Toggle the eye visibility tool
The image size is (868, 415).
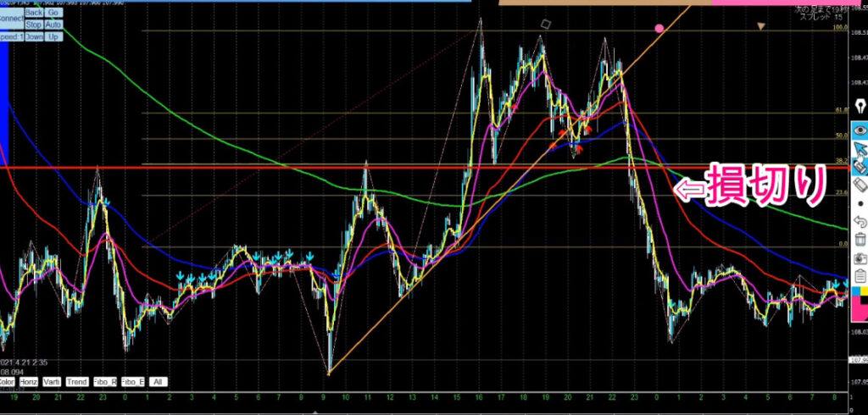pyautogui.click(x=860, y=130)
